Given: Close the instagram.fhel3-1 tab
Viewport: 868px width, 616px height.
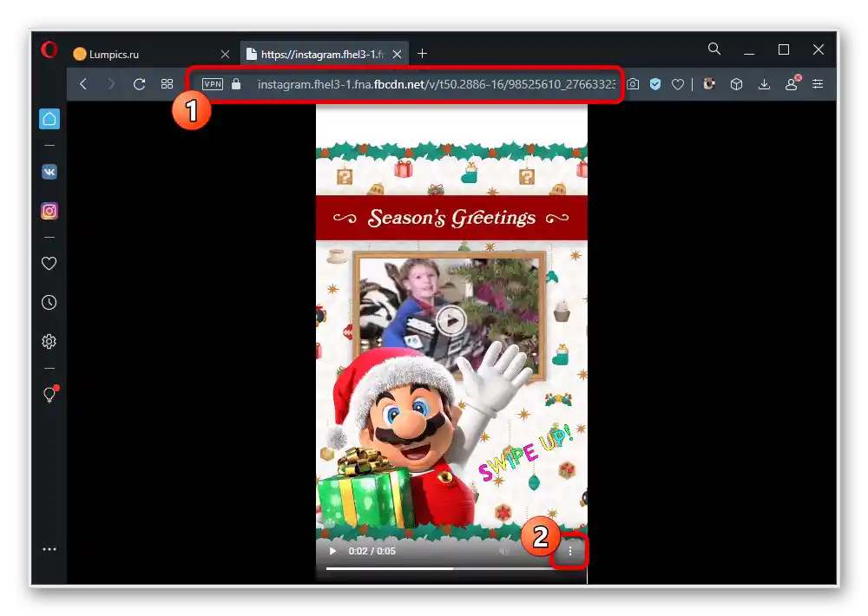Looking at the screenshot, I should (397, 55).
